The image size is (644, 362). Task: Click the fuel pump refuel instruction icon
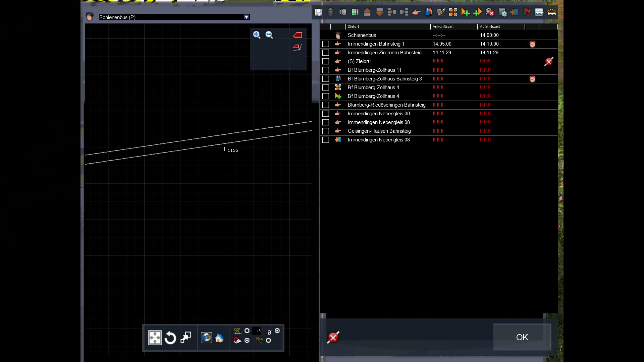(x=441, y=12)
